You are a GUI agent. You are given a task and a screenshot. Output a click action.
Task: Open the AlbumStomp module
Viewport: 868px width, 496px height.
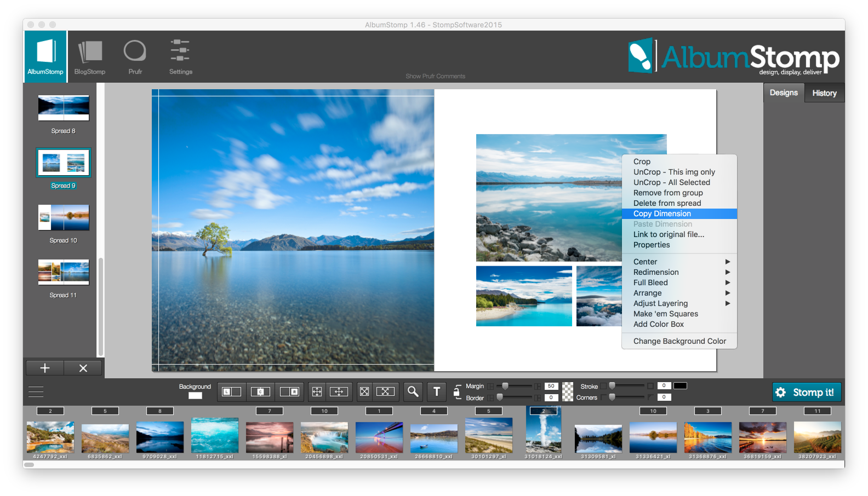point(45,56)
